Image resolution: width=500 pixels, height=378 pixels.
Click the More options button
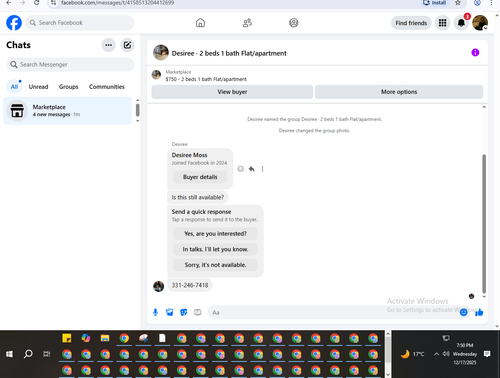[399, 92]
